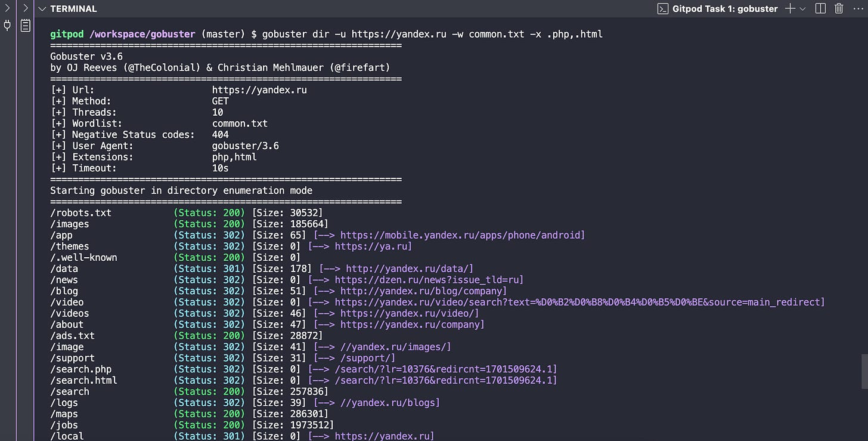Open the https://ya.ru redirect link
The width and height of the screenshot is (868, 441).
(x=371, y=246)
